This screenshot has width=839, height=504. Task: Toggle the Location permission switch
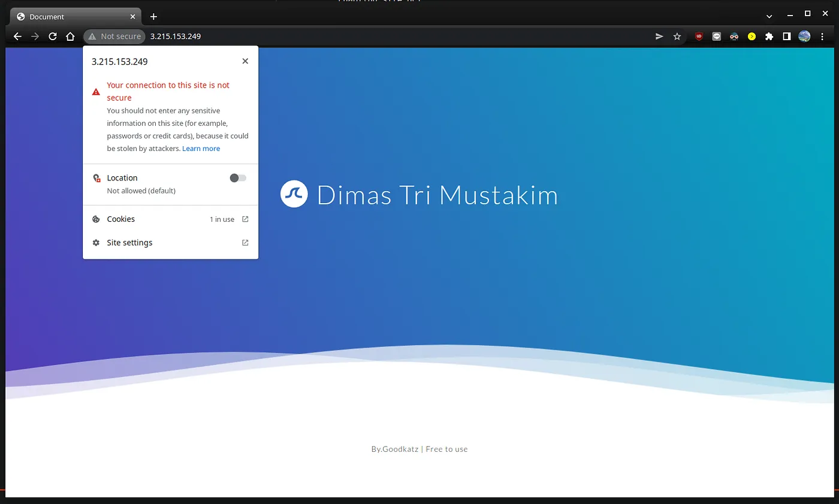point(237,177)
